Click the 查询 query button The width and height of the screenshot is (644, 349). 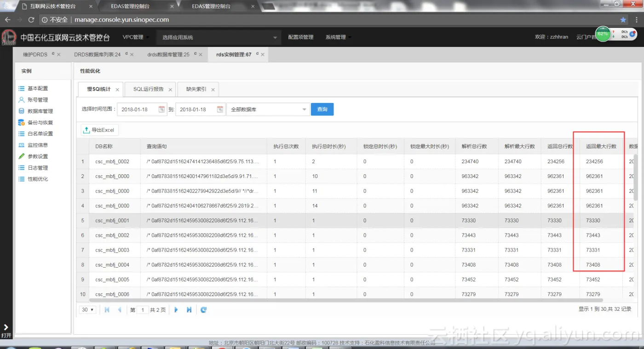[322, 109]
